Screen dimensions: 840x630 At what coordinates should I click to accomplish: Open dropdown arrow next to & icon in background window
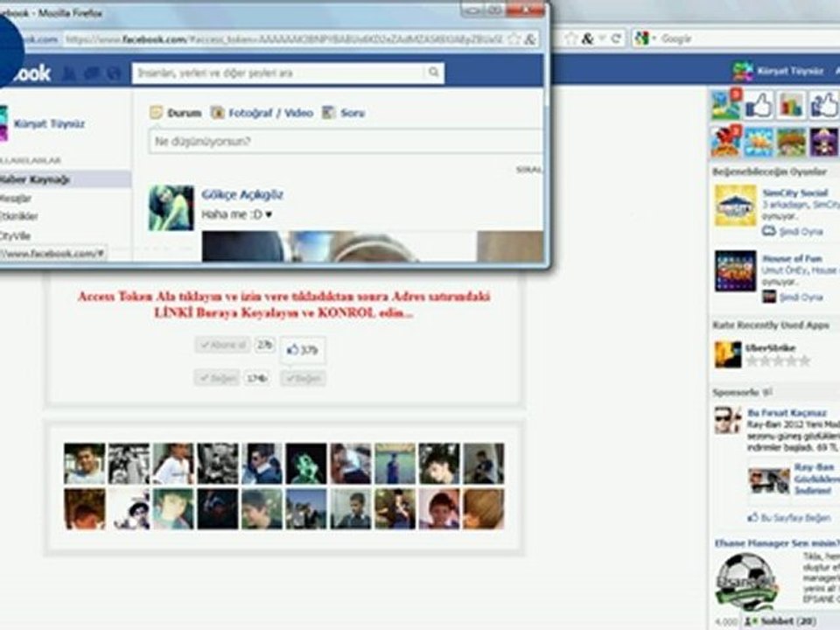click(602, 38)
